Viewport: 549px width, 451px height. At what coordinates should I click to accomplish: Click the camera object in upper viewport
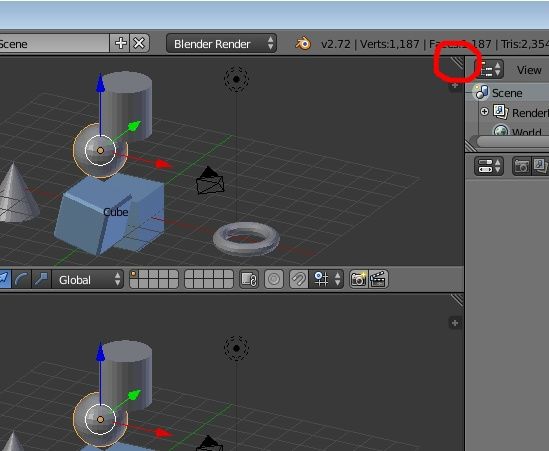click(x=210, y=181)
